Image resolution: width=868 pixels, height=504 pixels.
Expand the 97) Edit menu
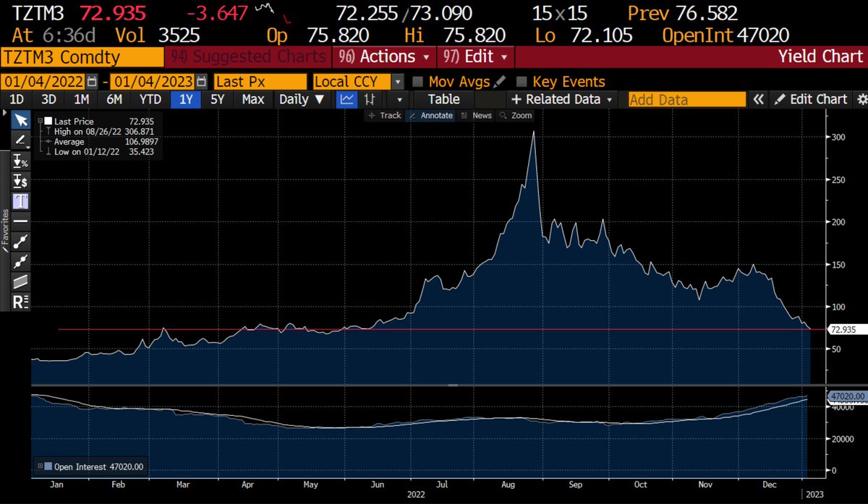(x=476, y=56)
